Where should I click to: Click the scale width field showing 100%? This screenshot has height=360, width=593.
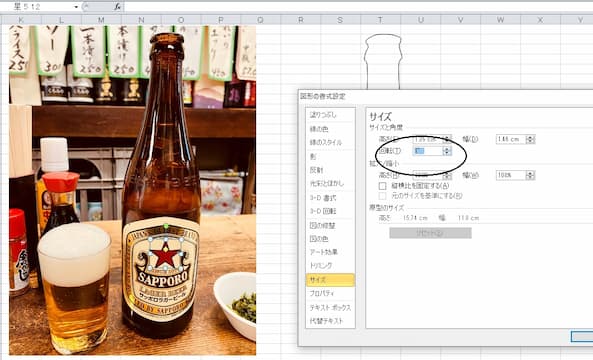pos(511,175)
